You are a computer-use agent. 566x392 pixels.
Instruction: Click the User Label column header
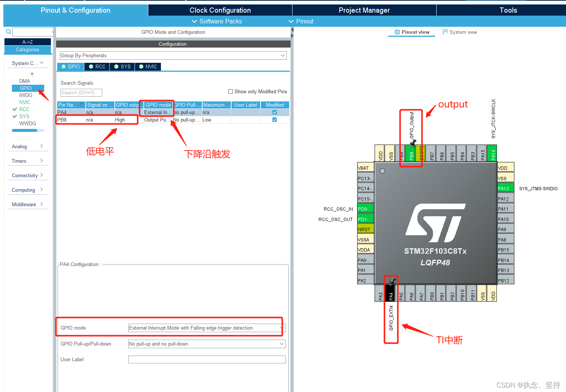click(246, 105)
